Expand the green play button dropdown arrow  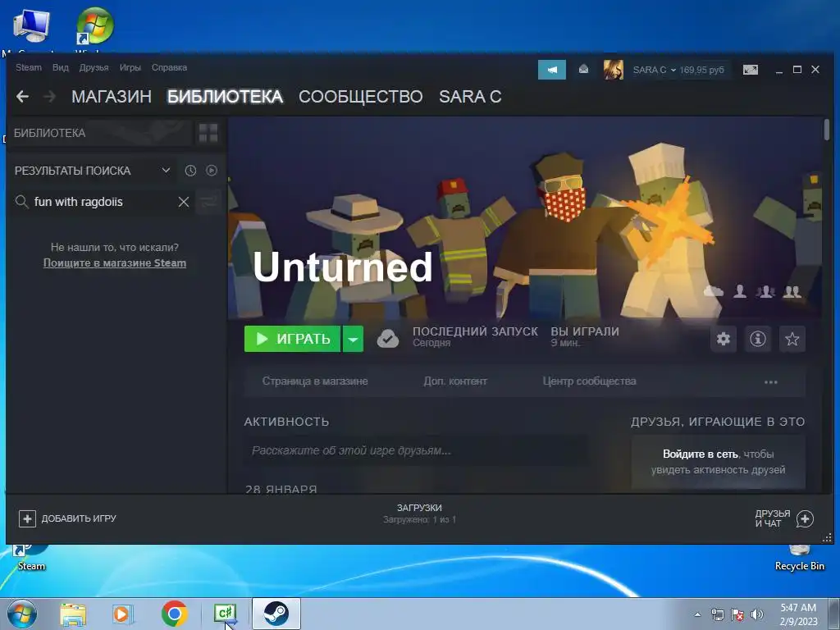[353, 339]
